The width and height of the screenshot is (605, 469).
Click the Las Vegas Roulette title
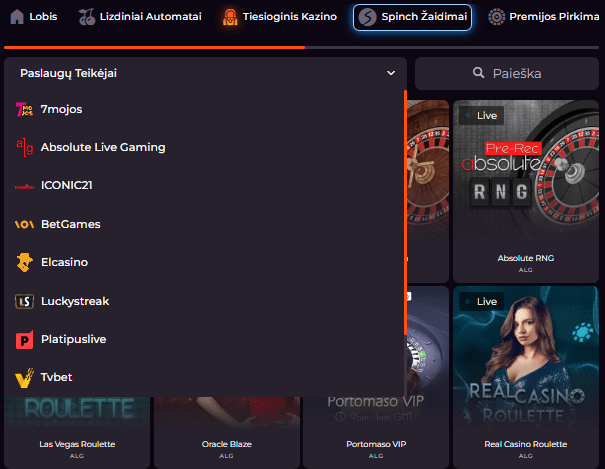click(77, 444)
